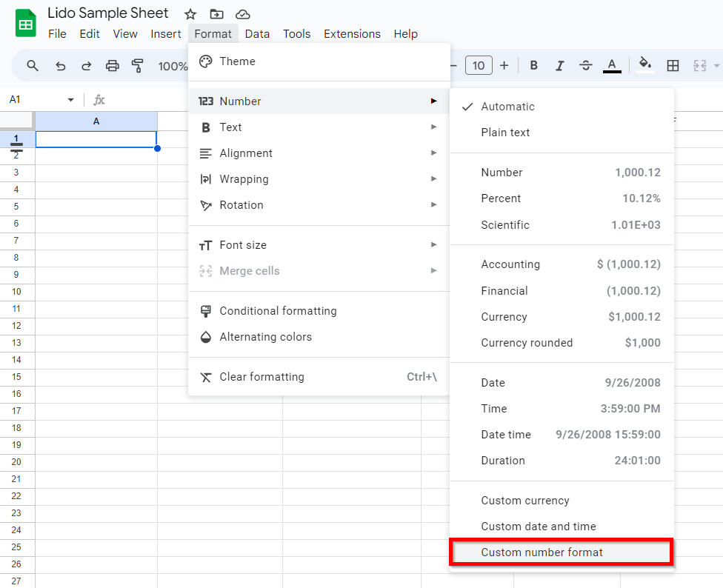Apply Accounting format

(x=562, y=264)
